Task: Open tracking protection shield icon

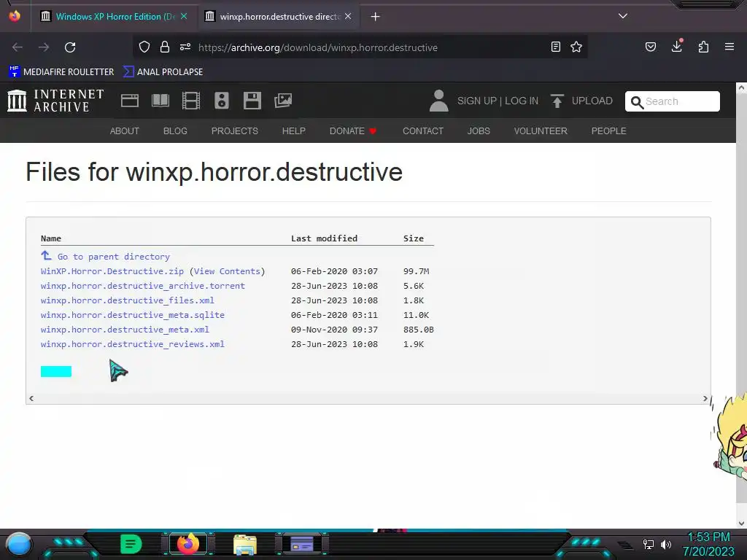Action: click(144, 47)
